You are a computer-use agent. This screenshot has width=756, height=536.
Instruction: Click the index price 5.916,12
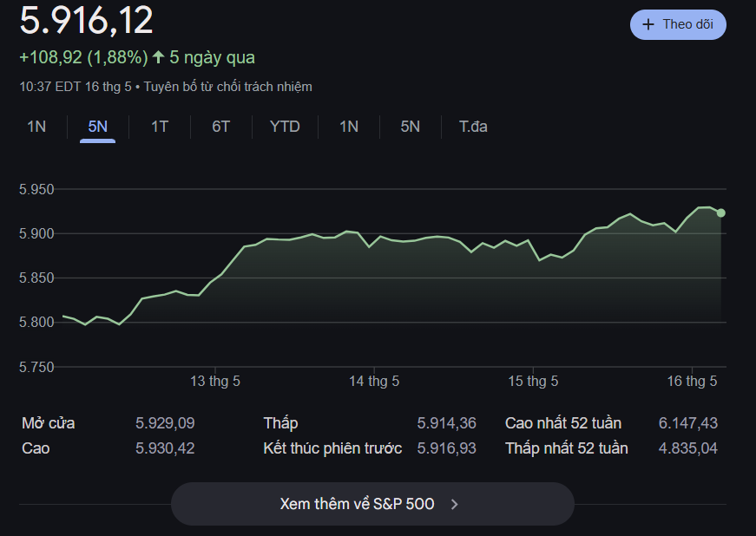click(86, 21)
